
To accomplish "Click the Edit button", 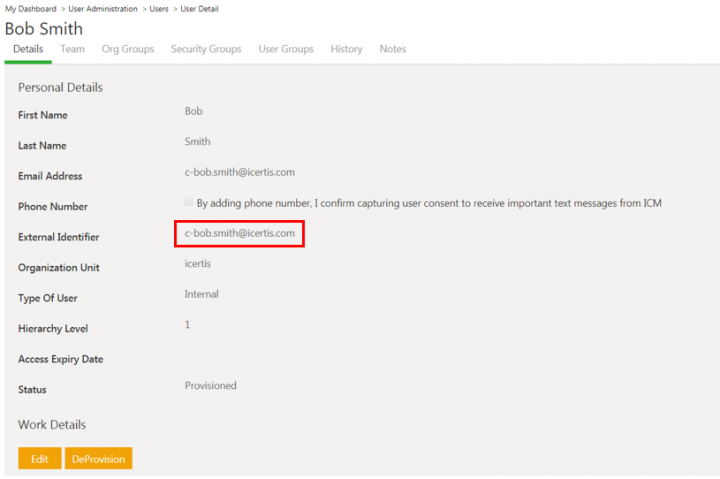I will point(39,458).
